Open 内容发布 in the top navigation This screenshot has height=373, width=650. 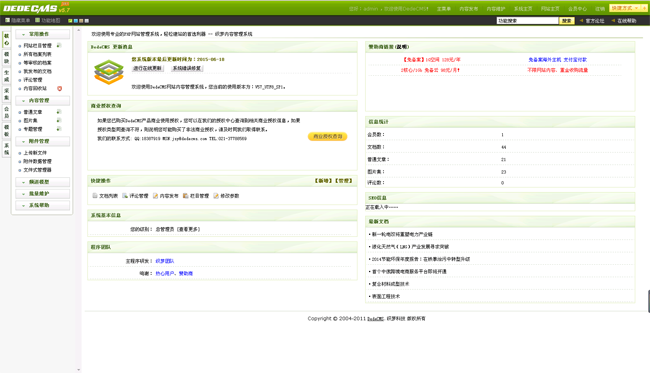coord(468,9)
